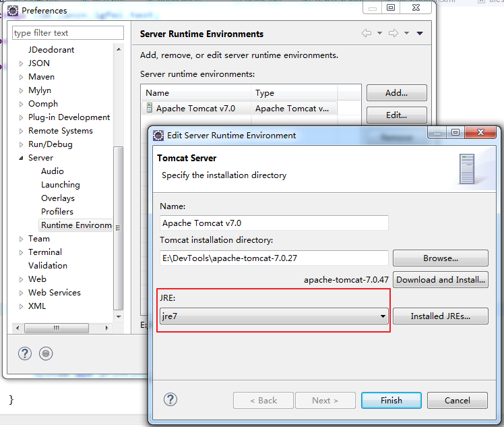The image size is (504, 427).
Task: Select Profilers under Server
Action: click(x=57, y=212)
